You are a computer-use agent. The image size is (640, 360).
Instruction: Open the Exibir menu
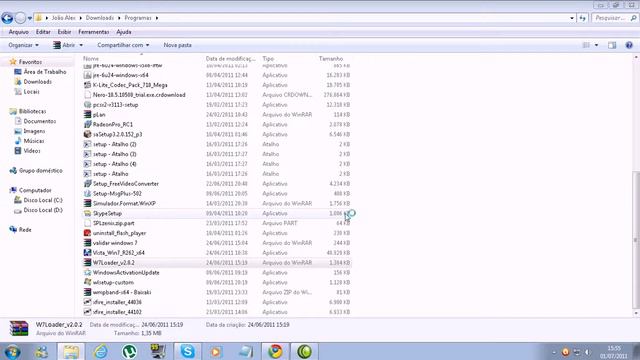point(64,32)
